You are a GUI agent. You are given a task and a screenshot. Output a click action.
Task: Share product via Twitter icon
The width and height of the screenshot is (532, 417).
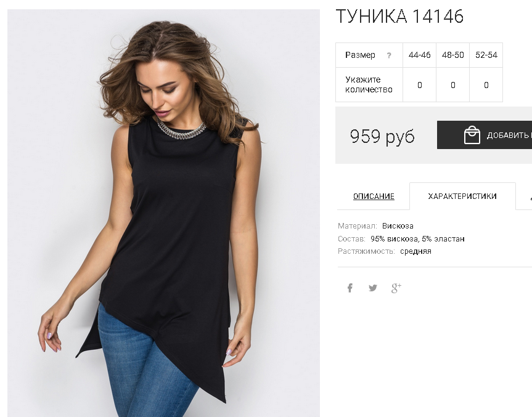pyautogui.click(x=372, y=288)
